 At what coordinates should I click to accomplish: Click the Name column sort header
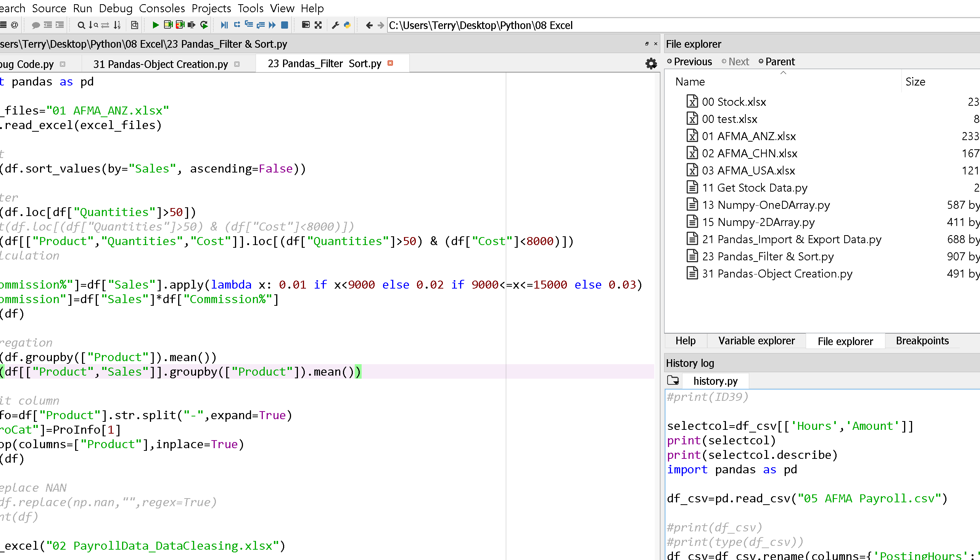click(690, 82)
